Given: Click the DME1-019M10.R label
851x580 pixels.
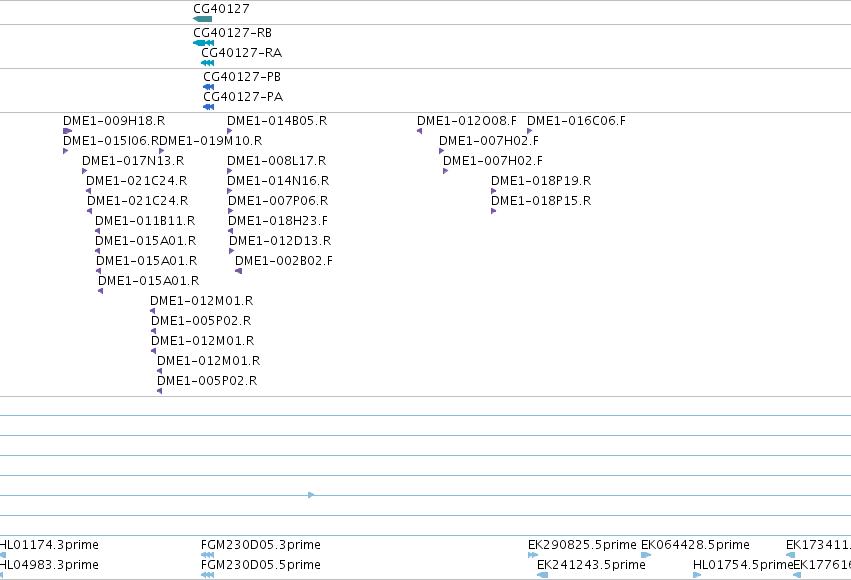Looking at the screenshot, I should 211,141.
